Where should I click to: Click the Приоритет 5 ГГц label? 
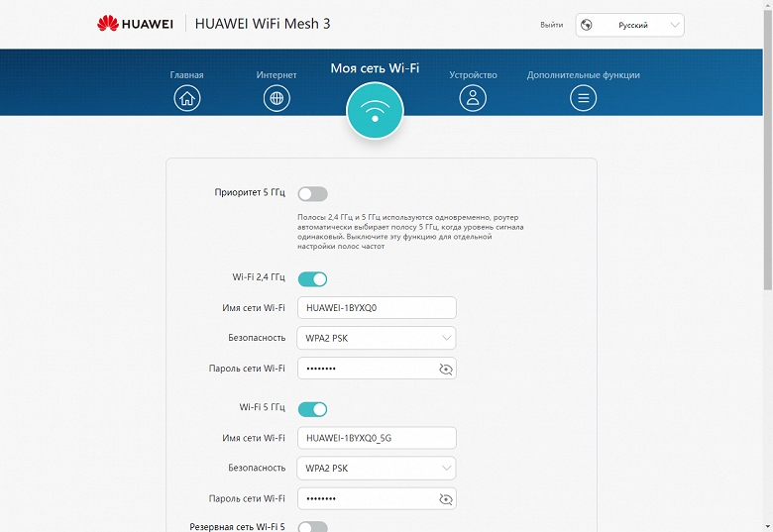click(x=250, y=192)
